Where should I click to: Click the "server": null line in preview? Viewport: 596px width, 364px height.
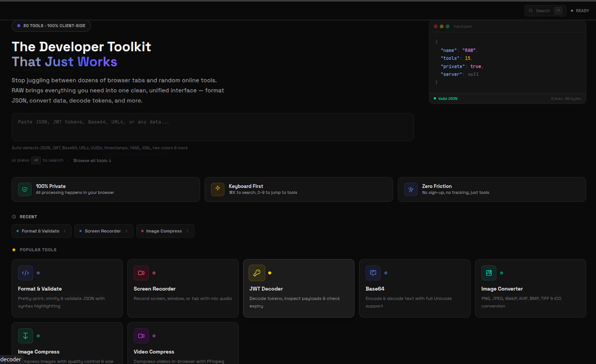point(460,74)
